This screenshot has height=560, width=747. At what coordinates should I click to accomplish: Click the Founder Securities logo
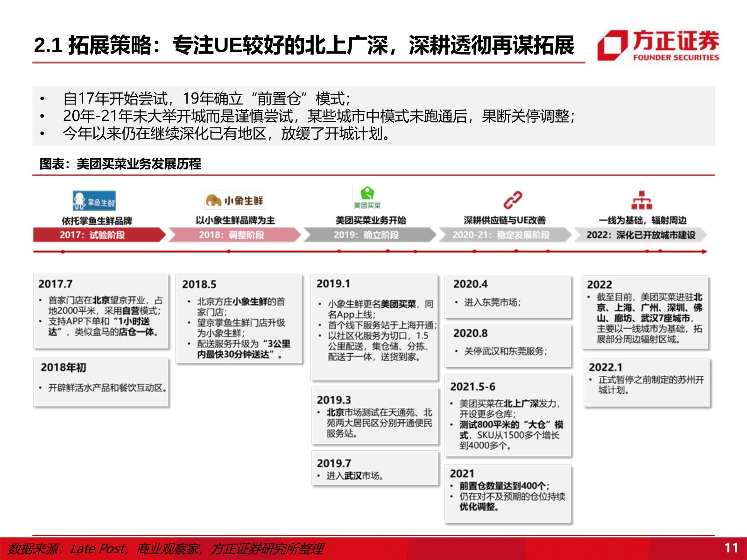tap(658, 45)
